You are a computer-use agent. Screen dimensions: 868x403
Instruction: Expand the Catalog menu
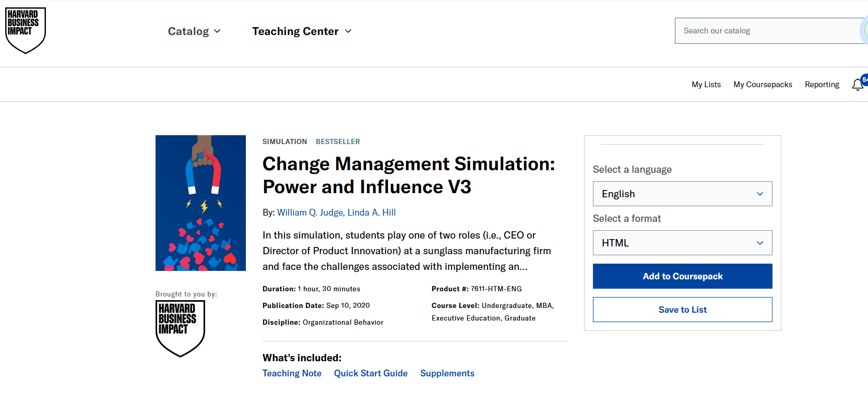coord(194,31)
